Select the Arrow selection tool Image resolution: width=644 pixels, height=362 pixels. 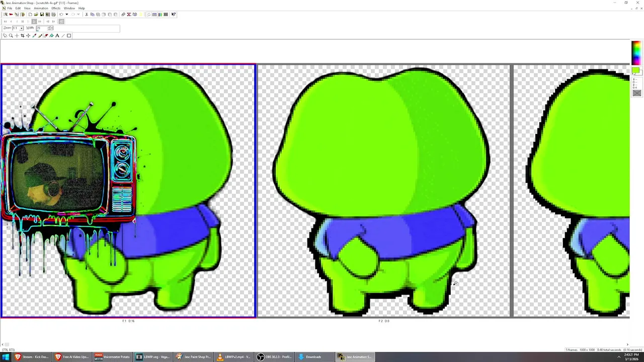pos(5,36)
